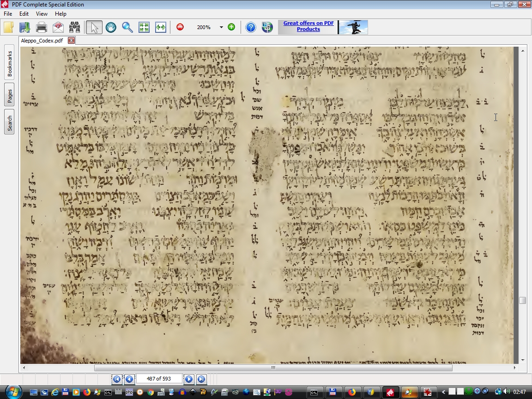
Task: Click the Fit Page icon
Action: click(144, 27)
